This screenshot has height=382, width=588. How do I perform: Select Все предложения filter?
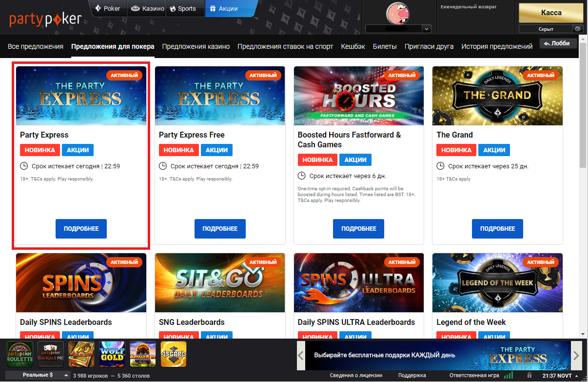36,46
